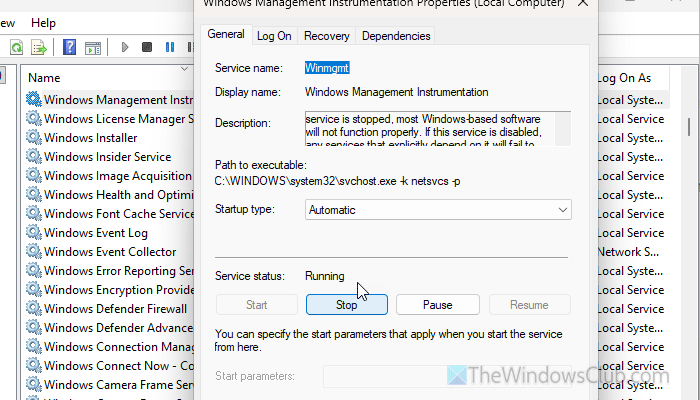700x400 pixels.
Task: Click the Pause service button
Action: tap(438, 305)
